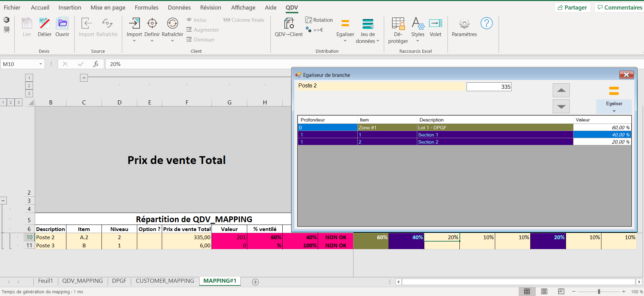Open the CUSTOMER_MAPPING sheet tab
644x296 pixels.
click(x=165, y=281)
